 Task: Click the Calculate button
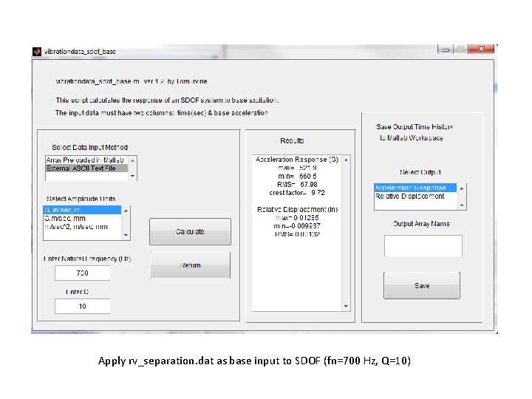coord(190,231)
